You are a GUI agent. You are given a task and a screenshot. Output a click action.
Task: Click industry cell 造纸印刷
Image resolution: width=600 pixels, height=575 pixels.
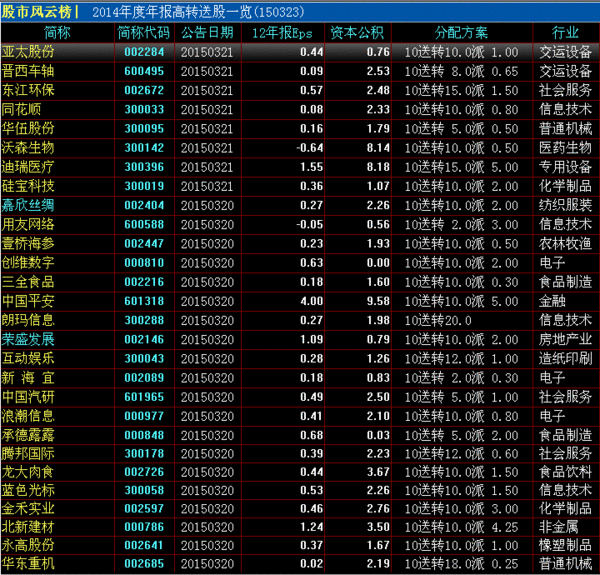pyautogui.click(x=565, y=358)
